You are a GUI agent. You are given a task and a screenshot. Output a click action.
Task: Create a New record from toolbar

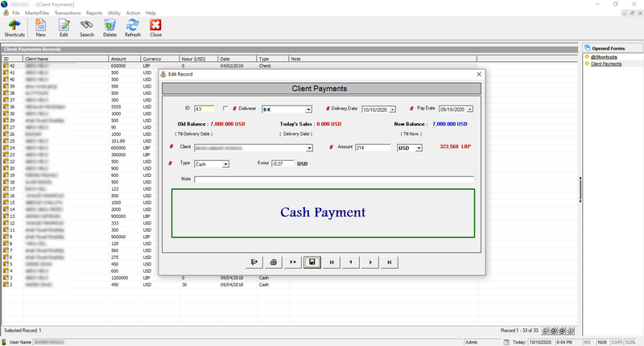tap(41, 28)
